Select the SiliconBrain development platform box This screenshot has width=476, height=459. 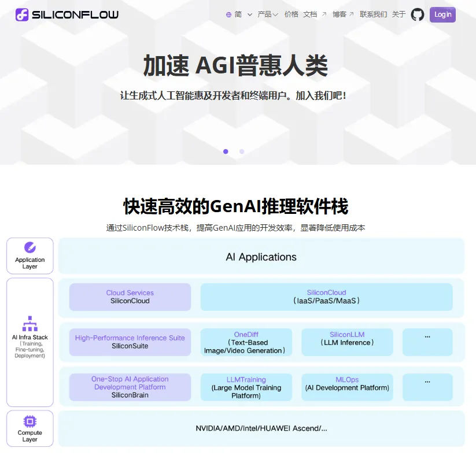coord(130,387)
